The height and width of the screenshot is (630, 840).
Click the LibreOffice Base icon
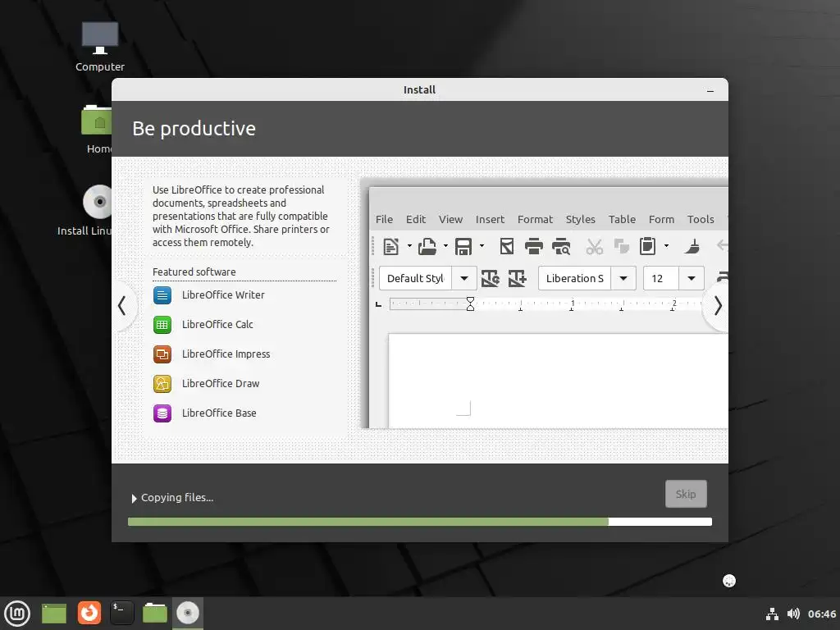coord(162,413)
